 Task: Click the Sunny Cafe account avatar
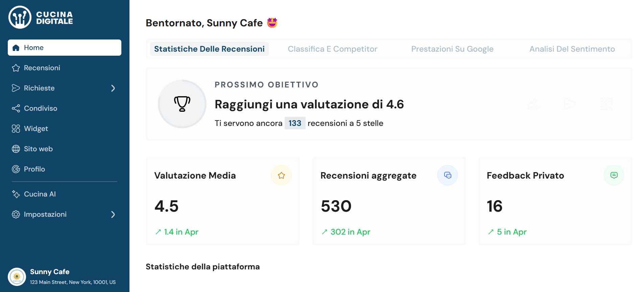17,277
